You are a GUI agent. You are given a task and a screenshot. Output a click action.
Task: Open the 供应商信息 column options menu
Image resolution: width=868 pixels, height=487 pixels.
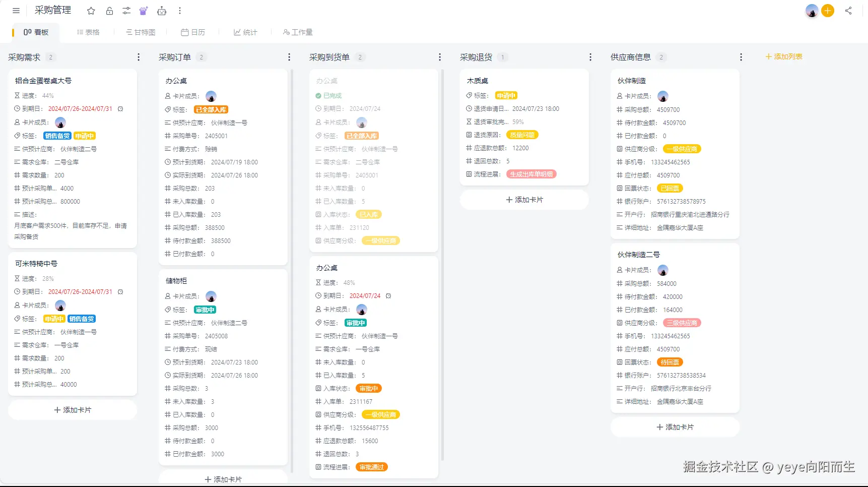click(x=741, y=57)
